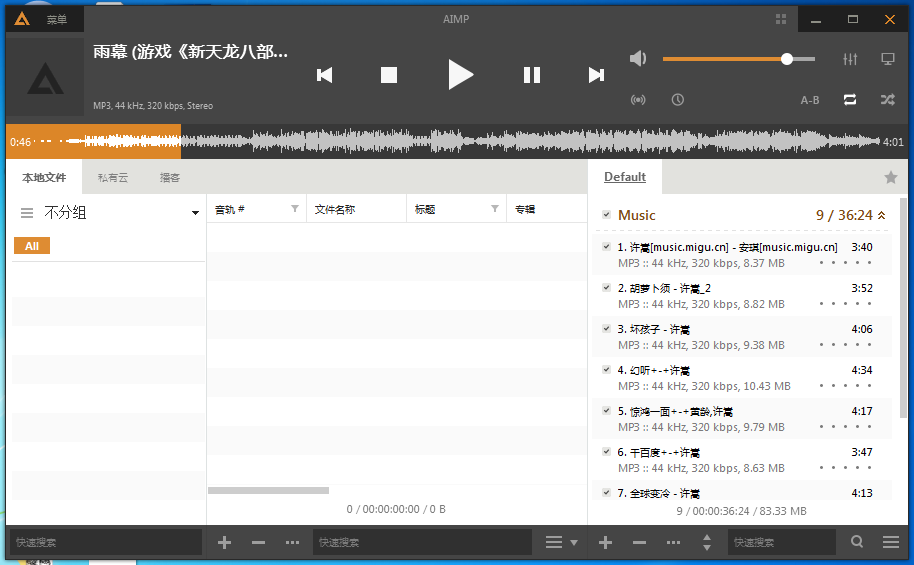Add tracks to playlist with plus icon
The image size is (914, 565).
pos(605,543)
